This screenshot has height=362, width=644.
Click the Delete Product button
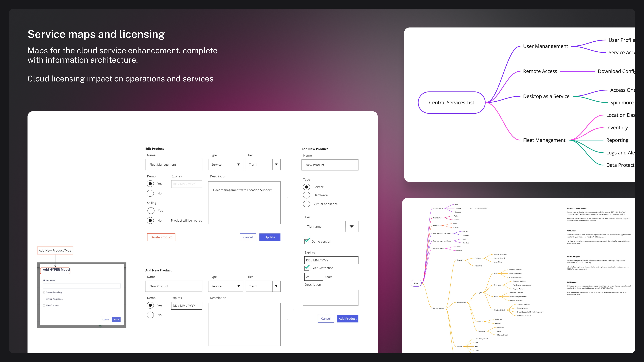[x=161, y=237]
